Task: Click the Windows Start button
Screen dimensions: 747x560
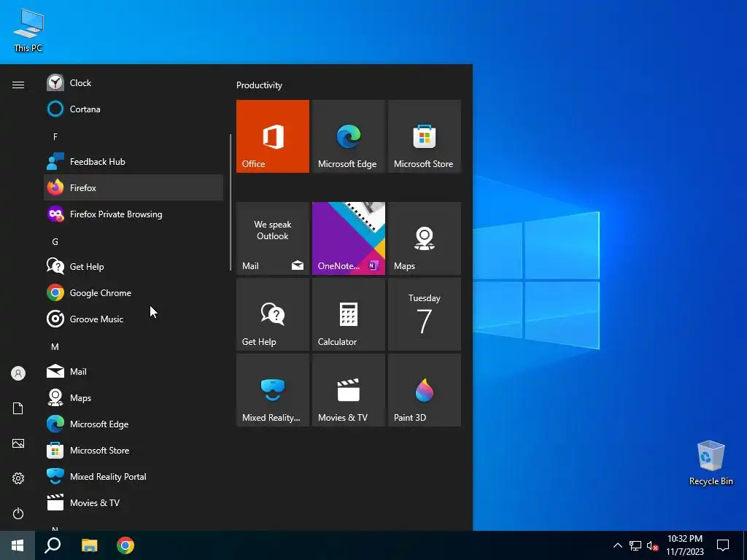Action: tap(18, 545)
